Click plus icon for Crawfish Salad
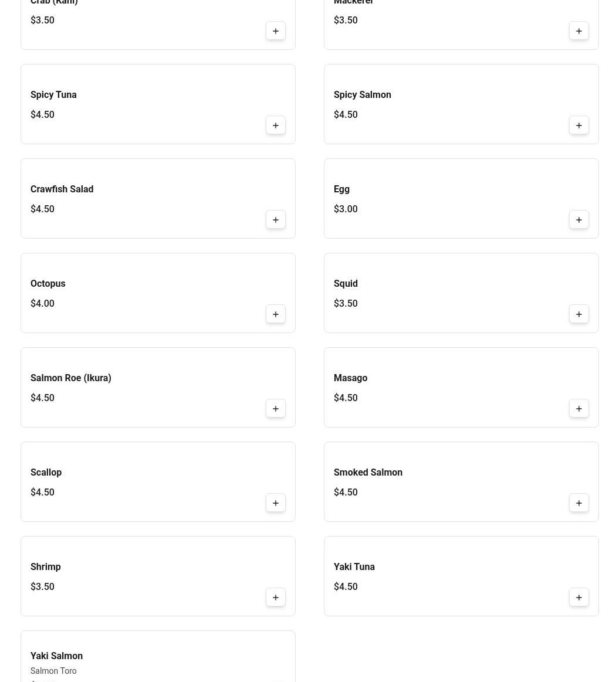 276,220
